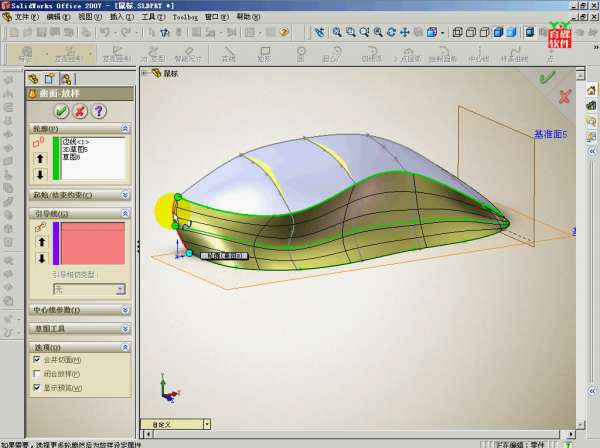Toggle the 显示预览 checkbox
600x448 pixels.
click(38, 388)
